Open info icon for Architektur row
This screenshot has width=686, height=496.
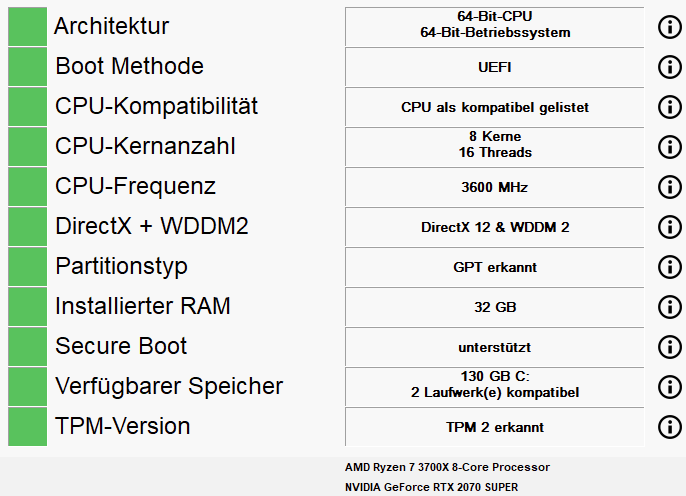click(670, 27)
